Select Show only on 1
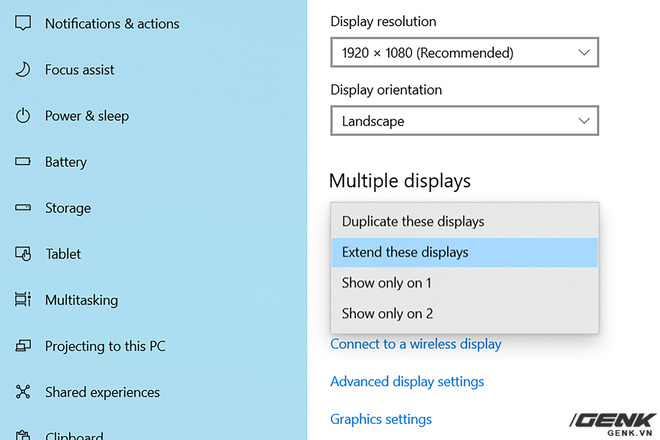 coord(387,283)
